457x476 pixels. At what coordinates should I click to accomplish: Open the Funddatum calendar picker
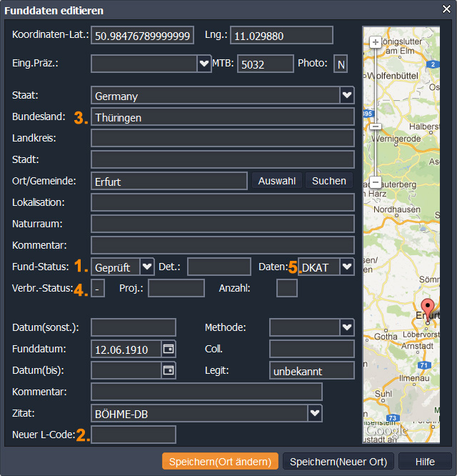(x=169, y=349)
